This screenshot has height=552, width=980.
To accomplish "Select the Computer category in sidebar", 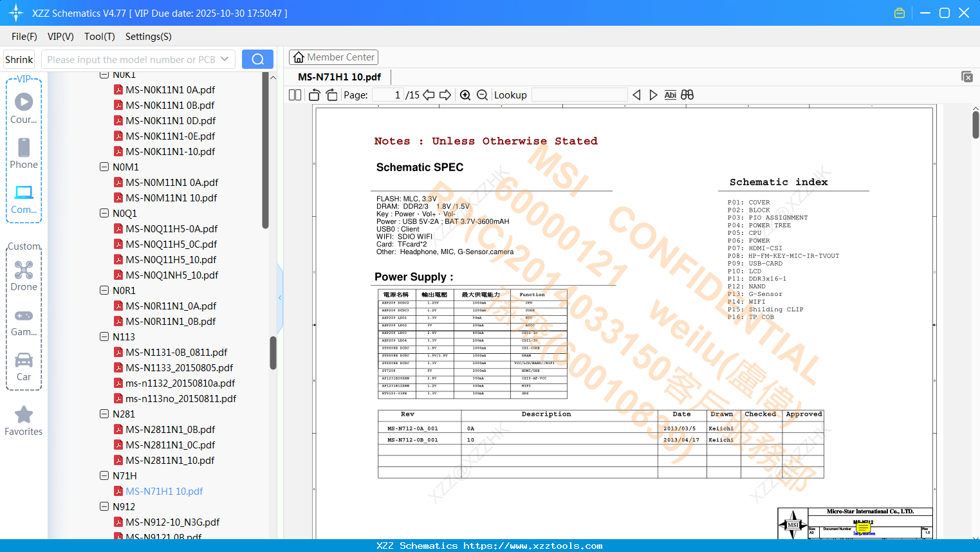I will point(24,199).
